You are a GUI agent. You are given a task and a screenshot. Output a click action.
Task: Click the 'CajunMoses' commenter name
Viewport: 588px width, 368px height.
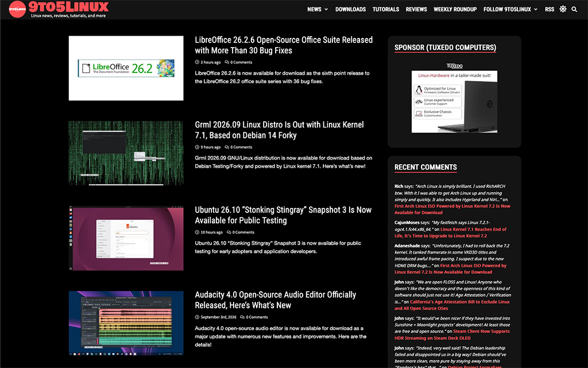[407, 223]
